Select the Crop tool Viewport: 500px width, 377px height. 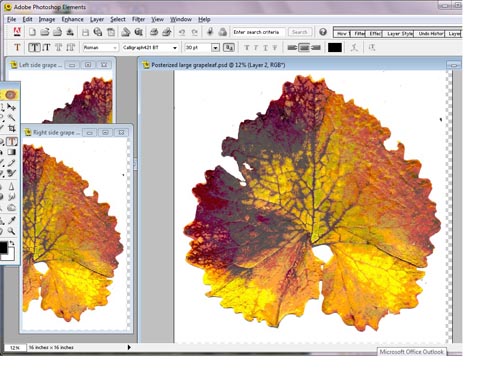(x=12, y=128)
